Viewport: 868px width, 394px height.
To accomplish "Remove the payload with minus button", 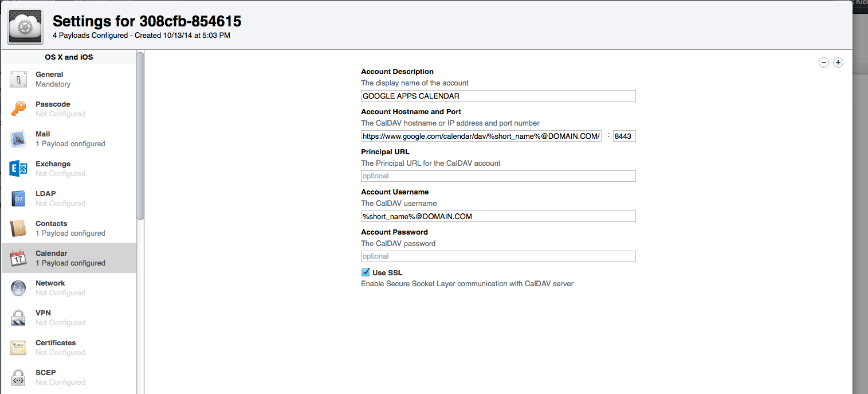I will click(x=823, y=63).
